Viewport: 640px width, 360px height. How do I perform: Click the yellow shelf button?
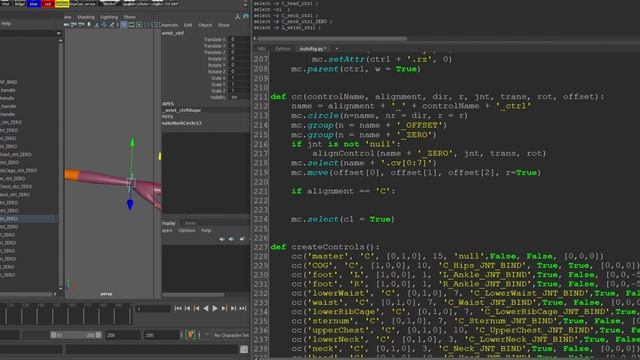(x=62, y=3)
